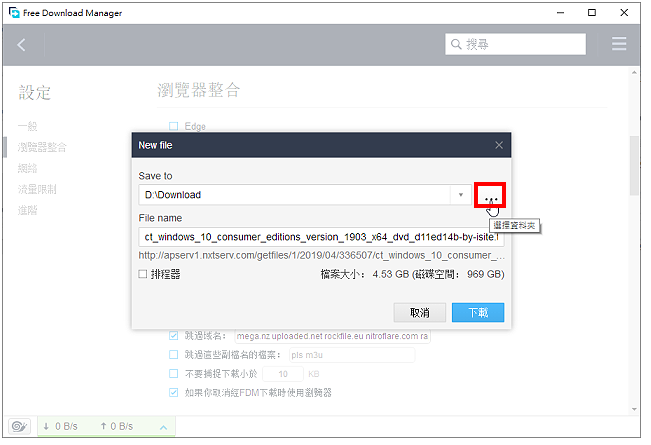Click the settings page vertical scrollbar
The image size is (651, 445).
tap(634, 165)
